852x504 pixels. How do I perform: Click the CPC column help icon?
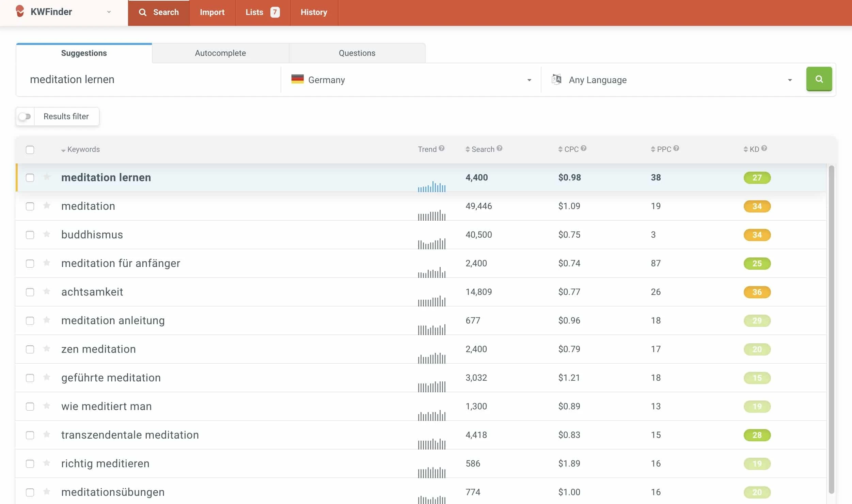(x=584, y=148)
